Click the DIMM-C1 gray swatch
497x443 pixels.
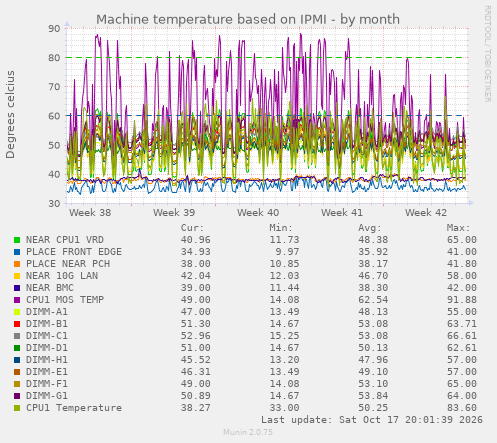[17, 336]
